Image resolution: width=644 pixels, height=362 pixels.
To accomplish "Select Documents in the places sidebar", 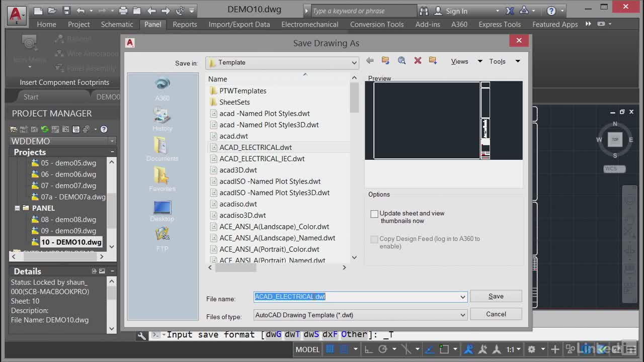I will [162, 150].
